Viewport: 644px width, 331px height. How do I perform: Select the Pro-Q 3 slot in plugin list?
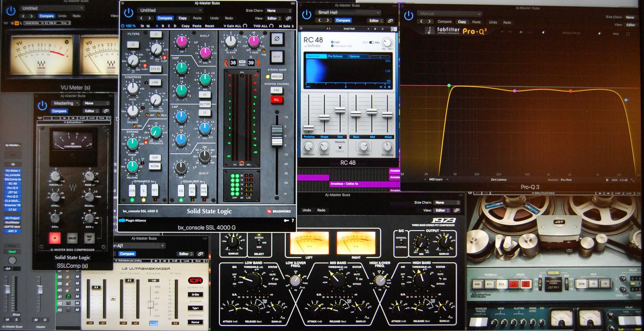(12, 188)
